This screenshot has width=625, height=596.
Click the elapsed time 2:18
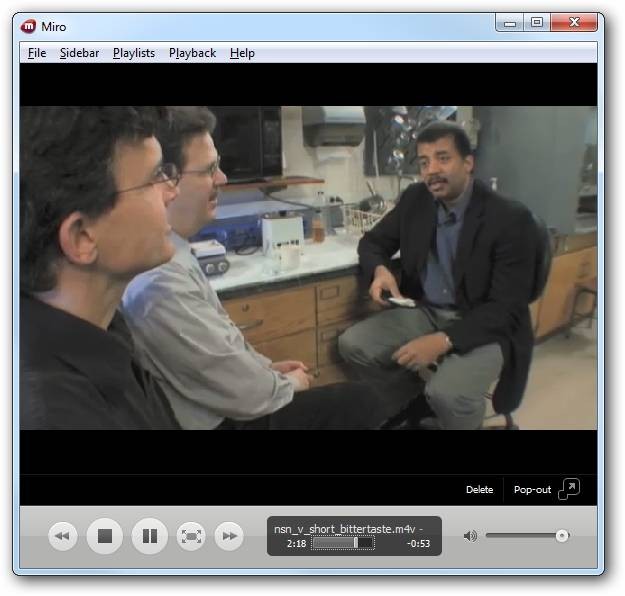296,543
